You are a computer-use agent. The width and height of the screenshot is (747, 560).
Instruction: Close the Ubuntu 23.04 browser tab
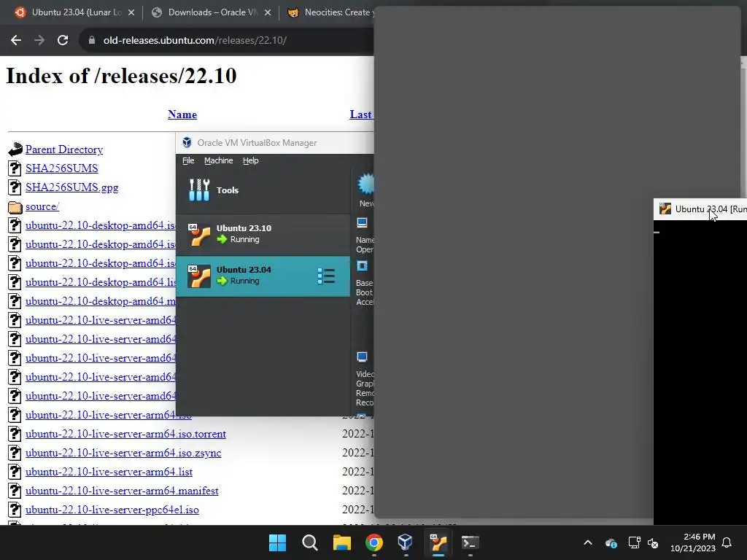coord(131,12)
